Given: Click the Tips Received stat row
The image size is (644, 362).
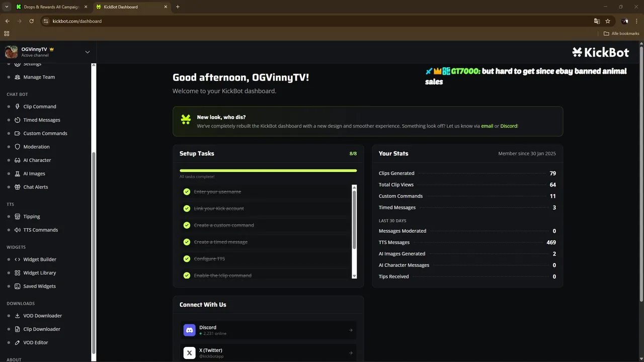Looking at the screenshot, I should pyautogui.click(x=467, y=277).
